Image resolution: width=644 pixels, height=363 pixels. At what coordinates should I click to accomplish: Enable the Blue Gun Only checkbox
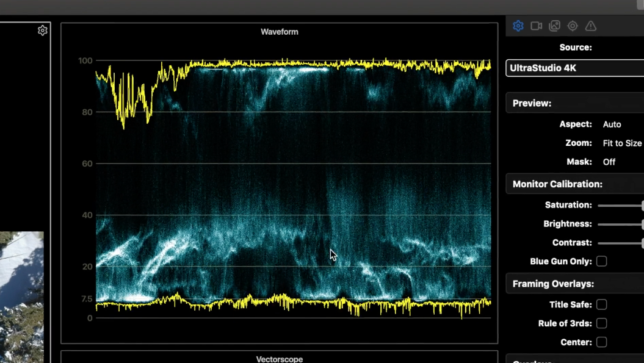coord(601,261)
